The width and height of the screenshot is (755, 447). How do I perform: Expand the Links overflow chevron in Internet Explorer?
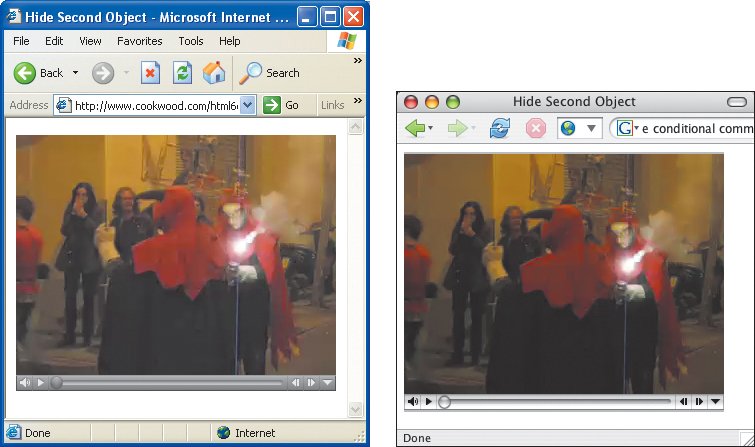click(x=357, y=100)
